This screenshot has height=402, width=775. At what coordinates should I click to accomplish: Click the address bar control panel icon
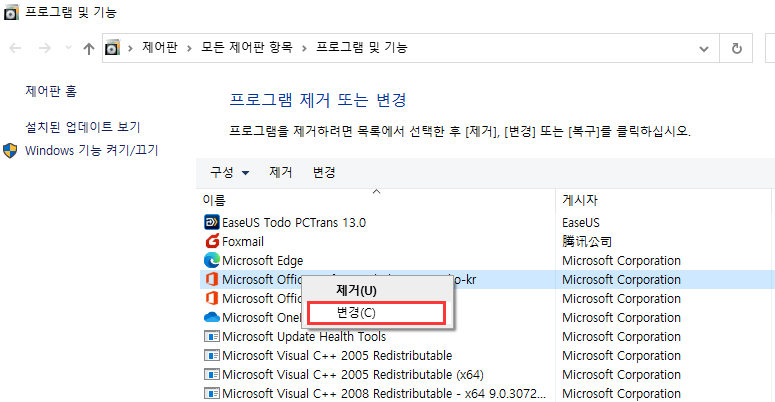pyautogui.click(x=112, y=48)
